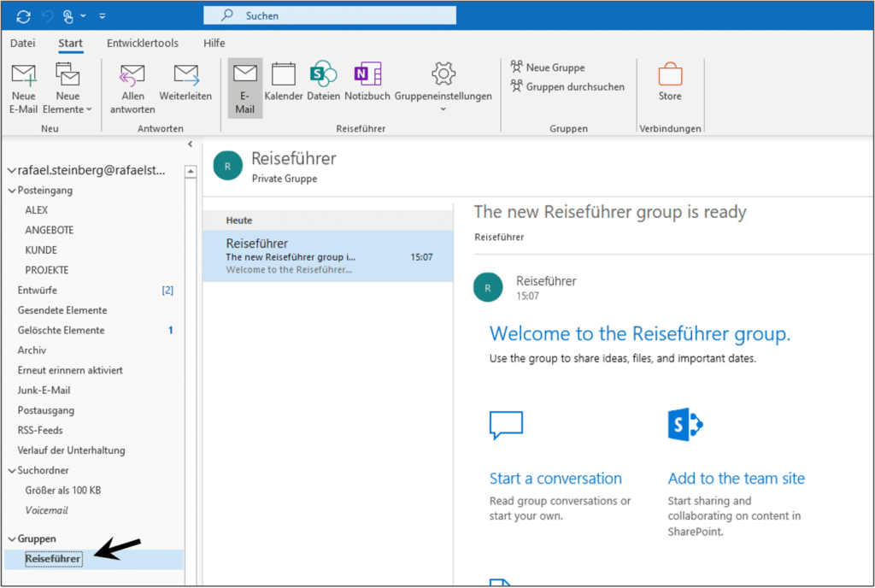The height and width of the screenshot is (588, 875).
Task: Click the SharePoint icon in reading pane
Action: pos(685,425)
